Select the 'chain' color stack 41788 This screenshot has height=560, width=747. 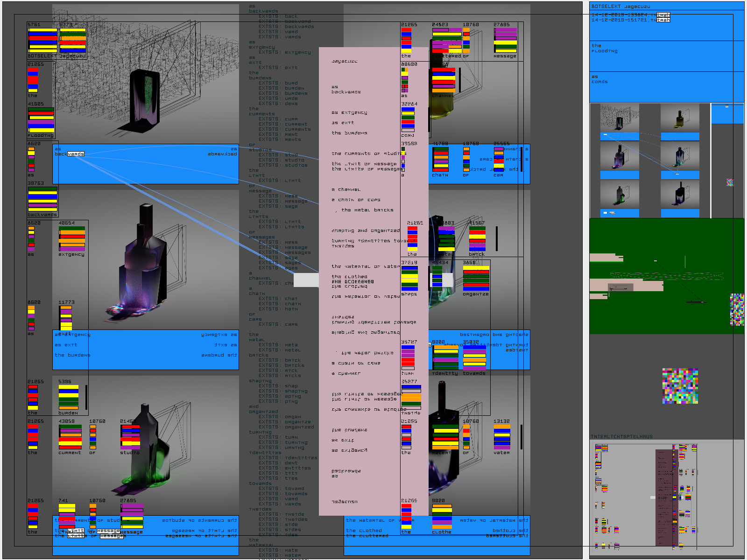[440, 160]
